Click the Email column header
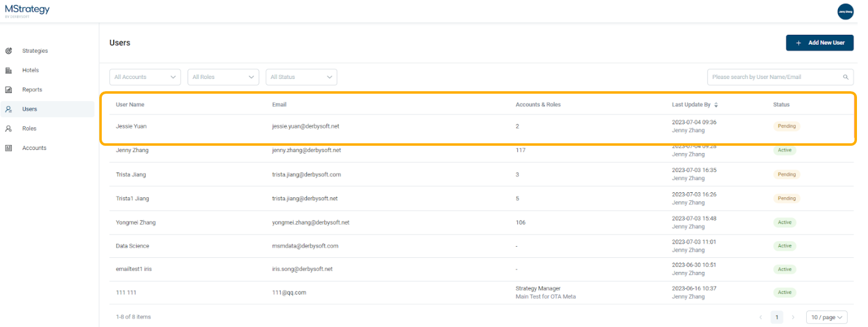The height and width of the screenshot is (327, 868). [280, 105]
